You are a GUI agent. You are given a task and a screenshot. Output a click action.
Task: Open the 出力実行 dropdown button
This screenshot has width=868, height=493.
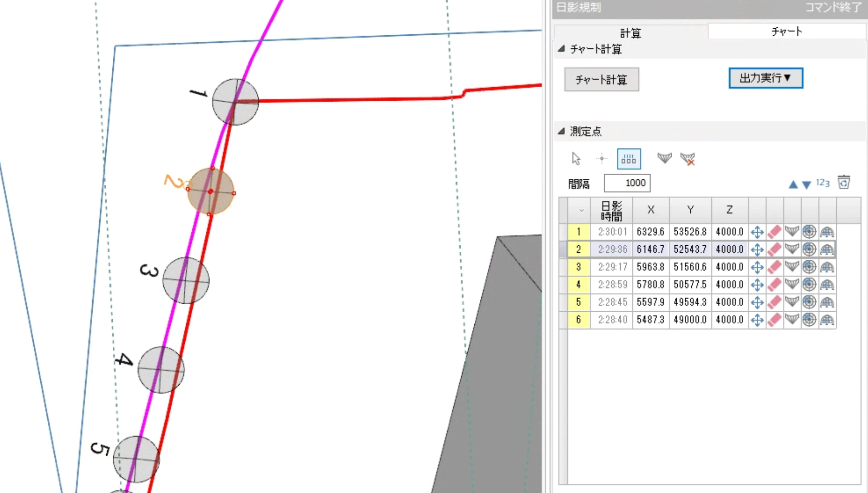click(766, 78)
